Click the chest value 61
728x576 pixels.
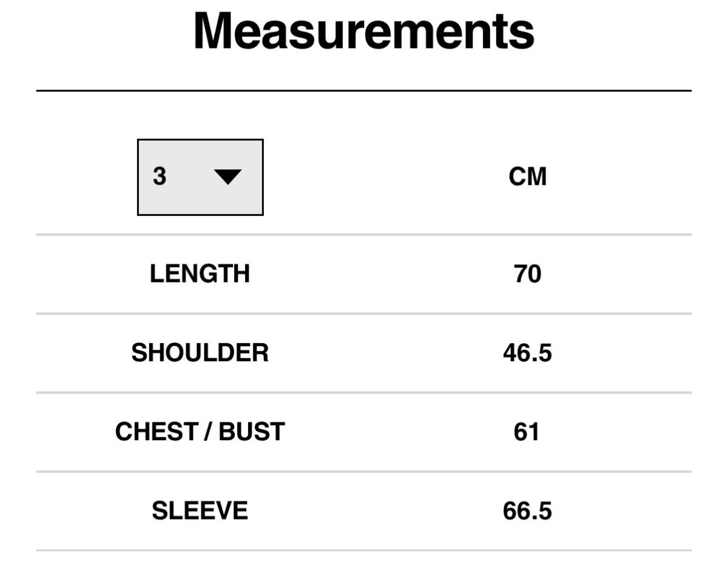click(527, 432)
